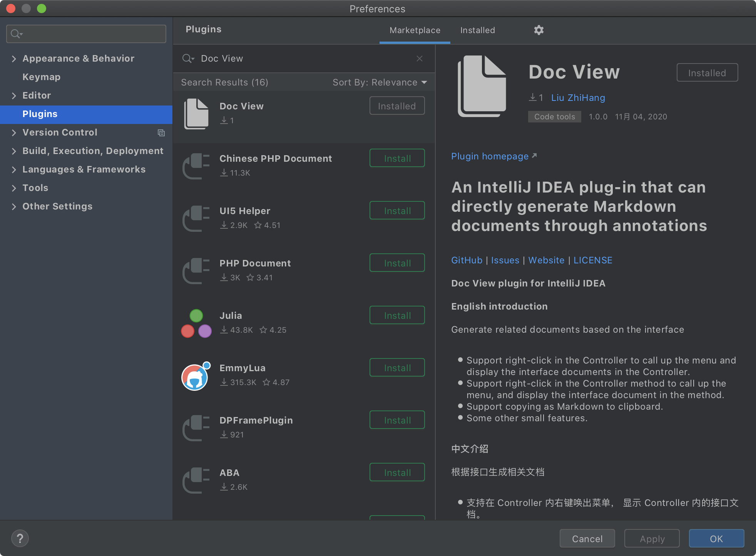Install the EmmyLua plugin

click(397, 368)
